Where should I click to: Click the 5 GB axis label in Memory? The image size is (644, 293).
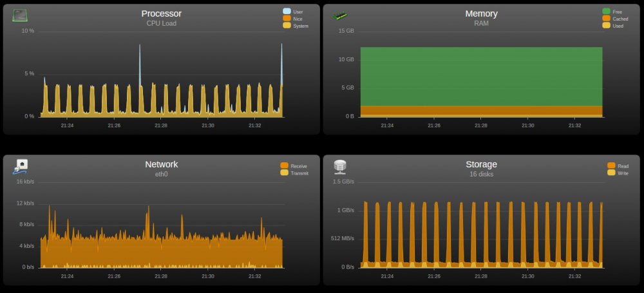[x=348, y=88]
